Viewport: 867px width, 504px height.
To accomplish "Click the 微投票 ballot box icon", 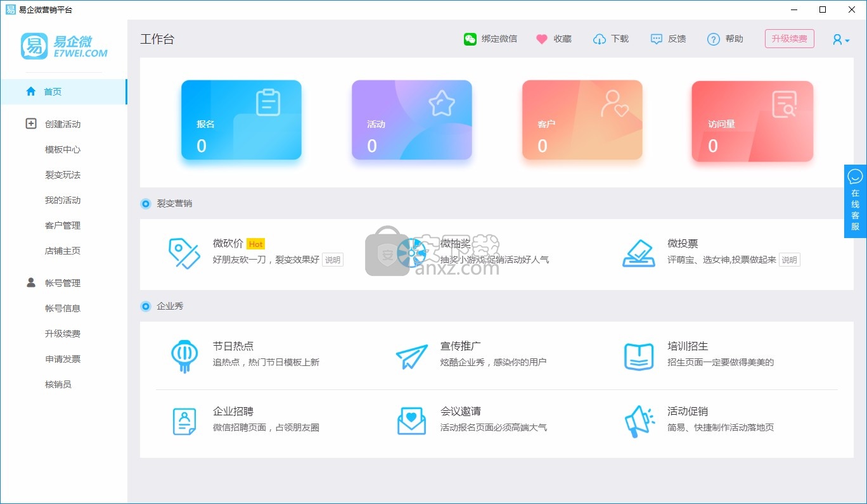I will tap(638, 253).
